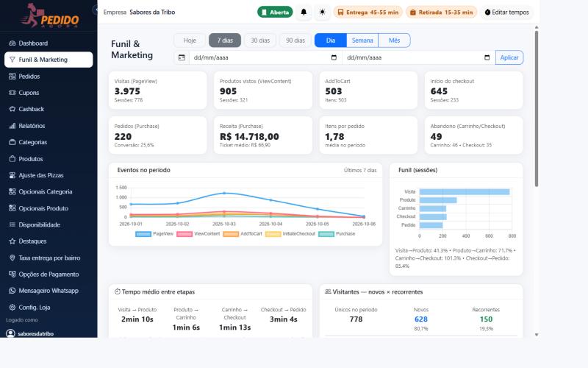This screenshot has height=368, width=588.
Task: Toggle the Aberta store status button
Action: (275, 12)
